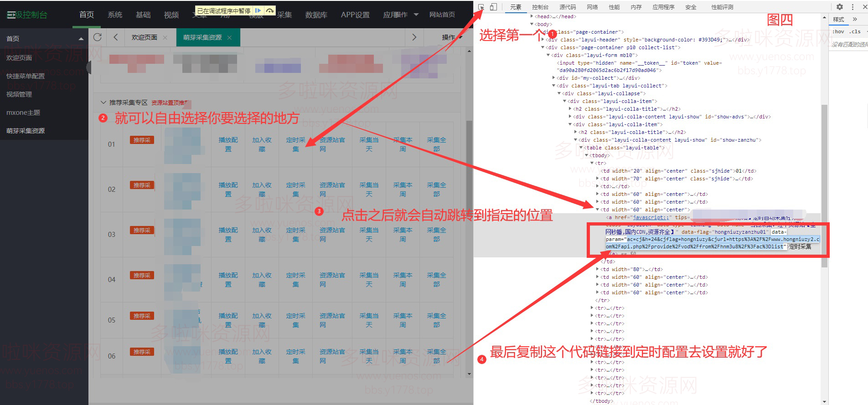The width and height of the screenshot is (868, 405).
Task: Refresh the current admin tab page
Action: (x=98, y=37)
